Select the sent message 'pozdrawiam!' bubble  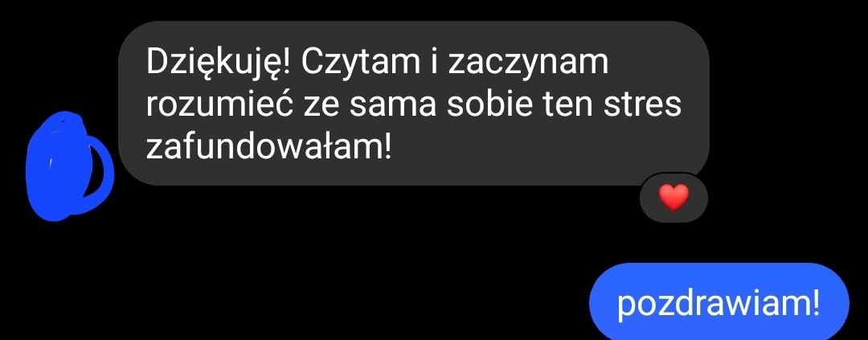[x=719, y=301]
